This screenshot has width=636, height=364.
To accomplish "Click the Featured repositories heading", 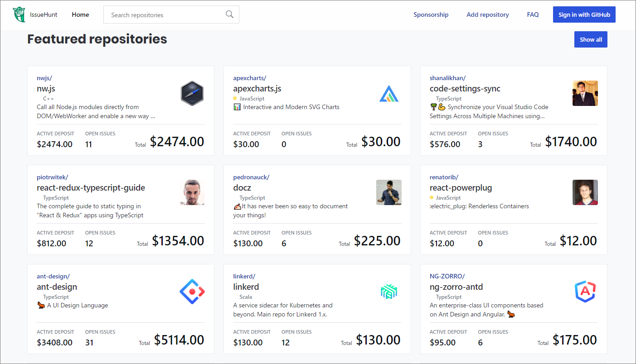I will [x=97, y=39].
